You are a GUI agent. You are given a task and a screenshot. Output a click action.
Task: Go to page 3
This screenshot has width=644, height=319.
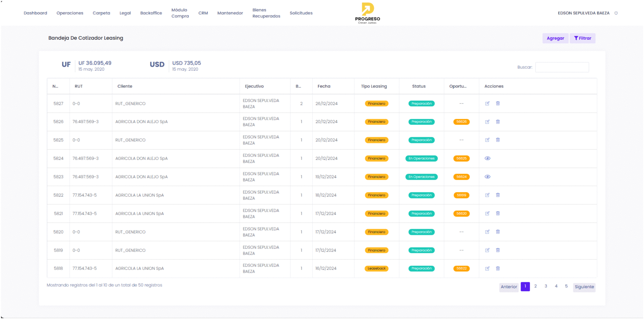click(x=546, y=286)
